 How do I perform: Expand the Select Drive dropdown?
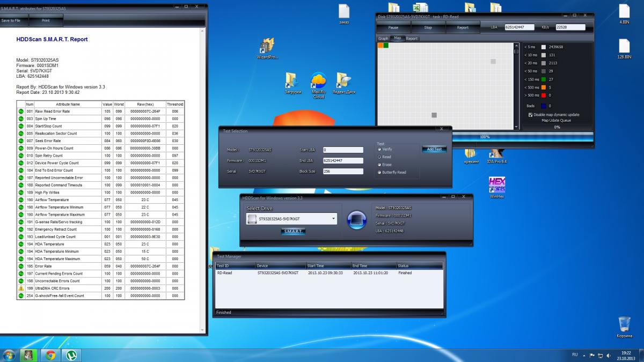coord(333,219)
